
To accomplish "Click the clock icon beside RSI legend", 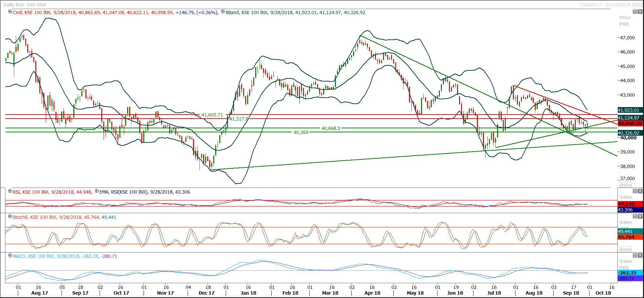I will [x=10, y=191].
